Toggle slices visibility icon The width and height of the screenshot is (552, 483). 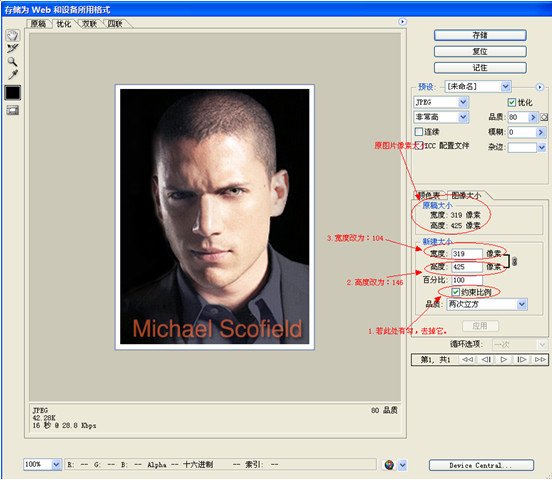[x=13, y=110]
